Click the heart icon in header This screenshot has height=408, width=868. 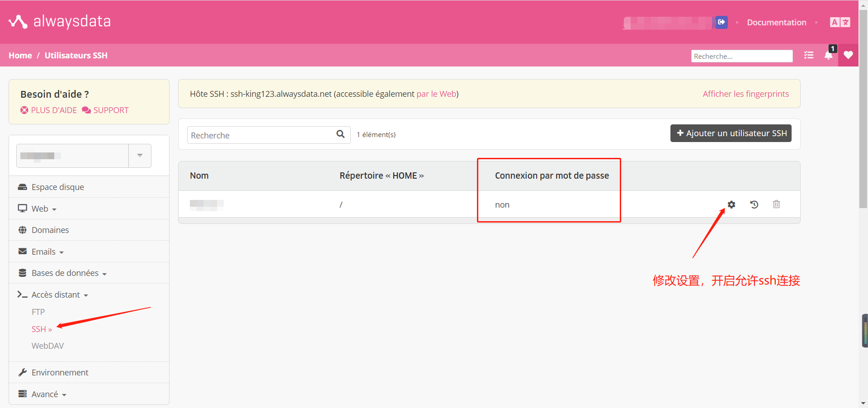[848, 55]
